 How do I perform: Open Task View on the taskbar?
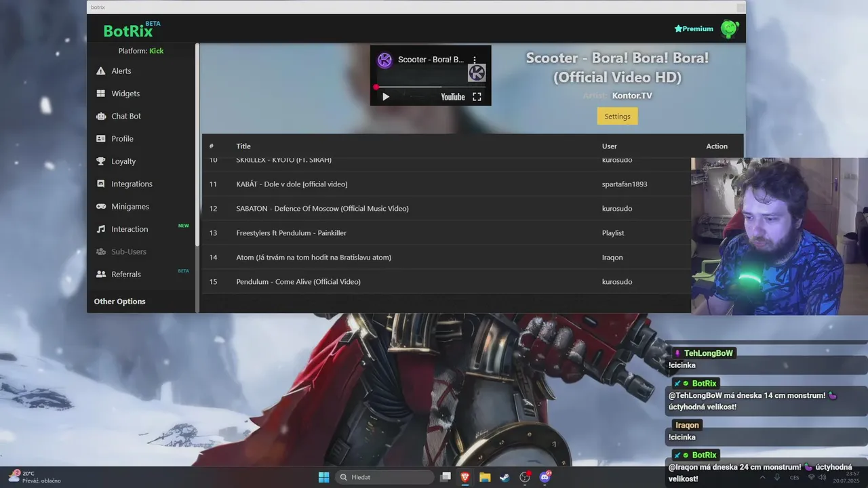point(446,477)
